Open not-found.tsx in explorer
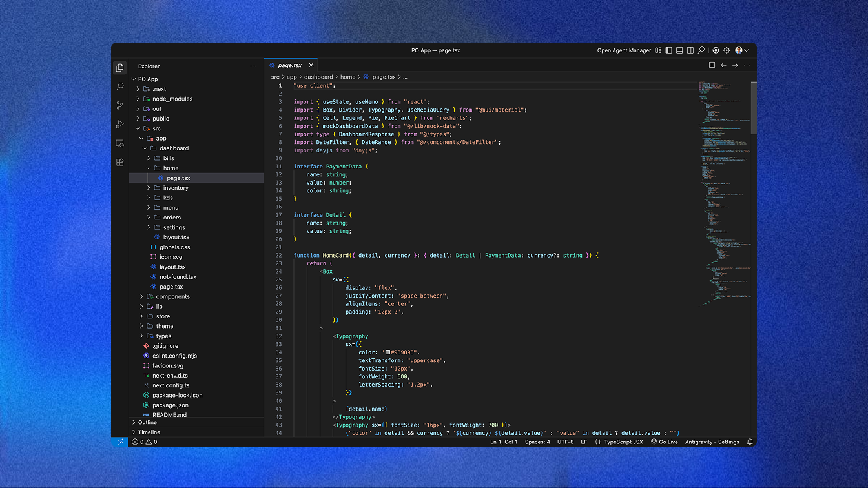Screen dimensions: 868x488 [196, 277]
